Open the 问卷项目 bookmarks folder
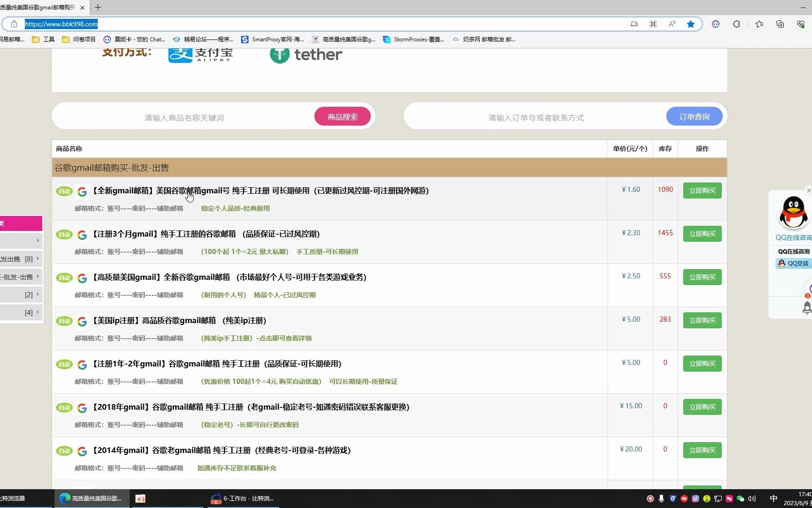 (79, 40)
